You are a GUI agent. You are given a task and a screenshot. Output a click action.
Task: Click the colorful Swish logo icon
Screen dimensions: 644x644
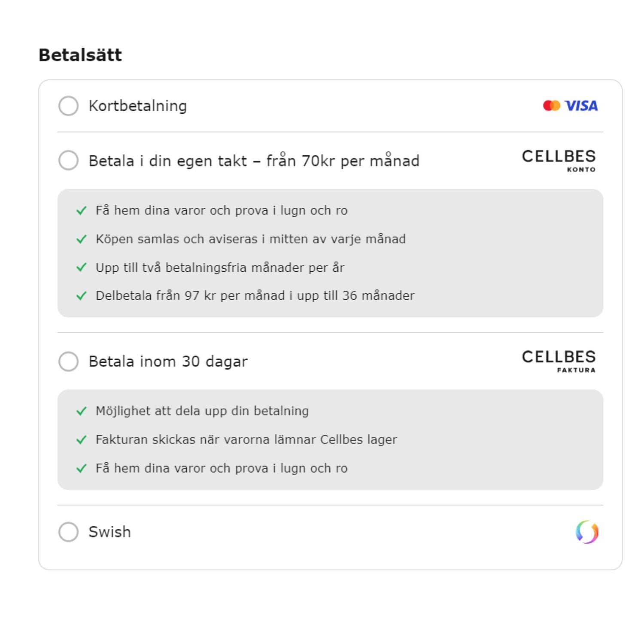(587, 532)
